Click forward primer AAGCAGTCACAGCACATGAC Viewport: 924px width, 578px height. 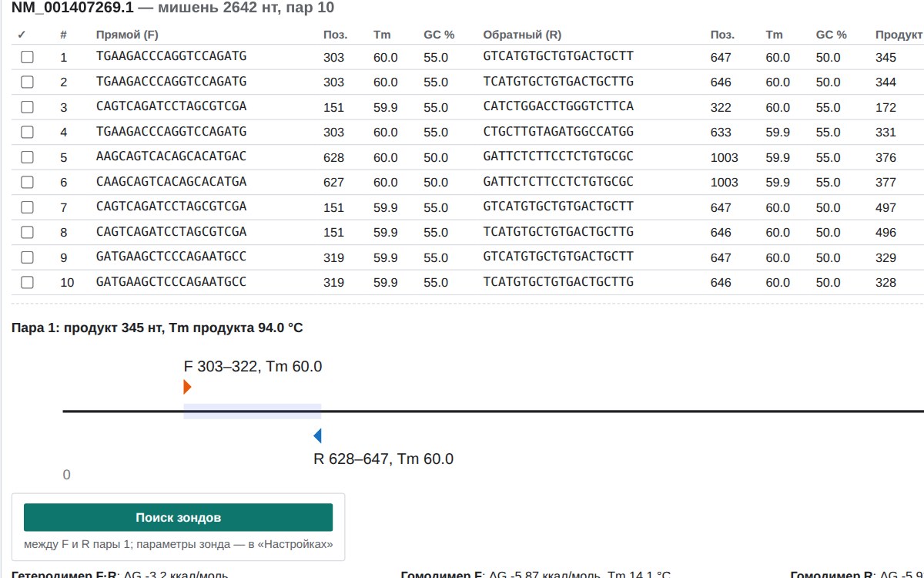[x=171, y=156]
